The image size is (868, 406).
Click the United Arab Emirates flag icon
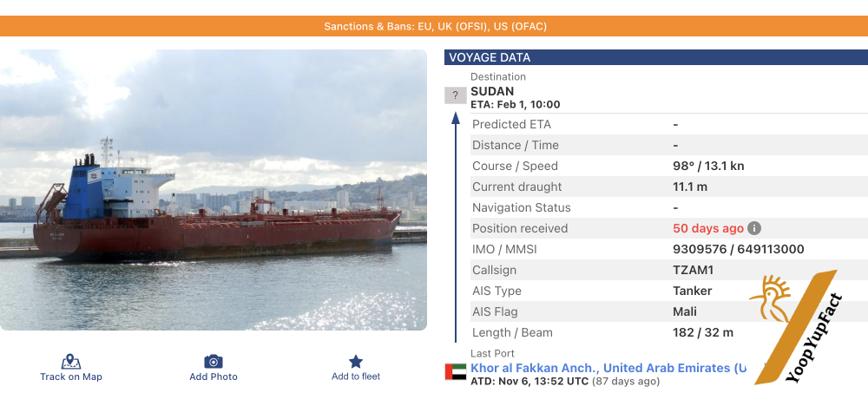[455, 372]
